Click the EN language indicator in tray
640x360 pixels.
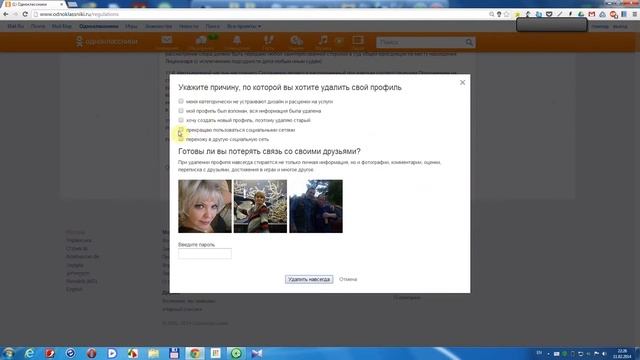(539, 353)
